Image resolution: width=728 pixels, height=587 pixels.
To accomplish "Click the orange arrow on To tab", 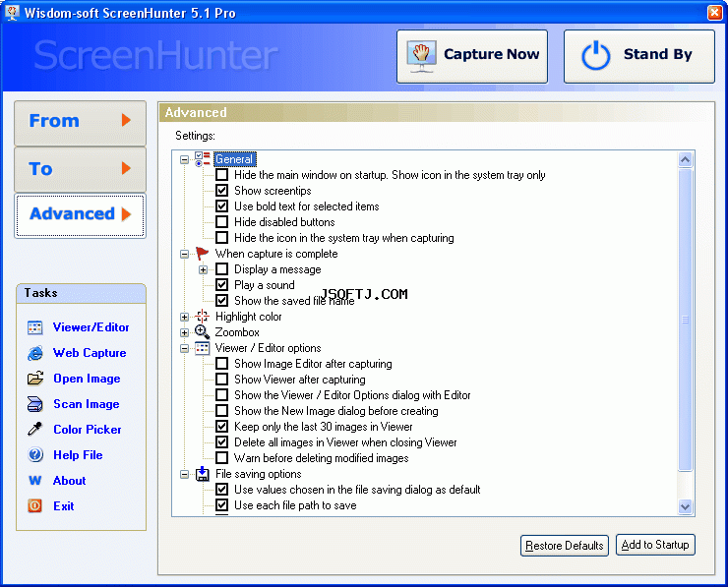I will click(x=126, y=168).
